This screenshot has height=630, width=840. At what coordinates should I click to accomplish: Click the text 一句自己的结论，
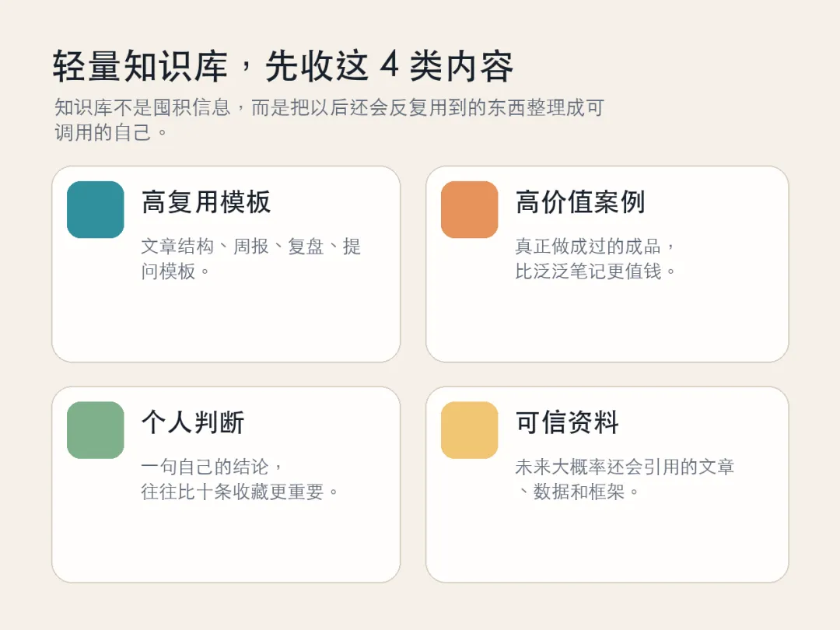[x=213, y=467]
